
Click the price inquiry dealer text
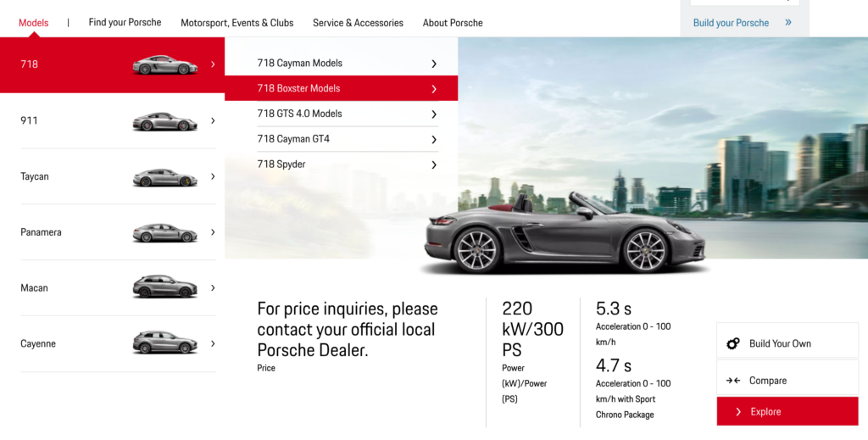click(x=347, y=329)
